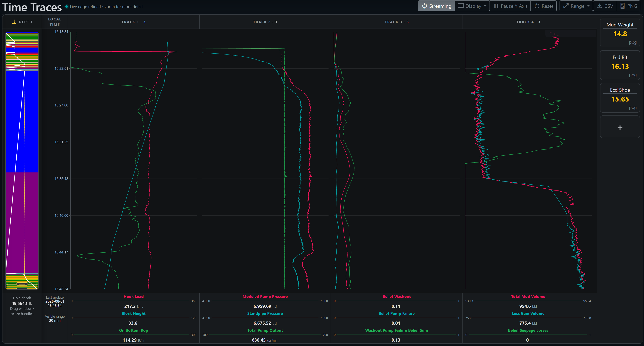Click the purple section of depth overview
This screenshot has height=346, width=644.
click(22, 222)
